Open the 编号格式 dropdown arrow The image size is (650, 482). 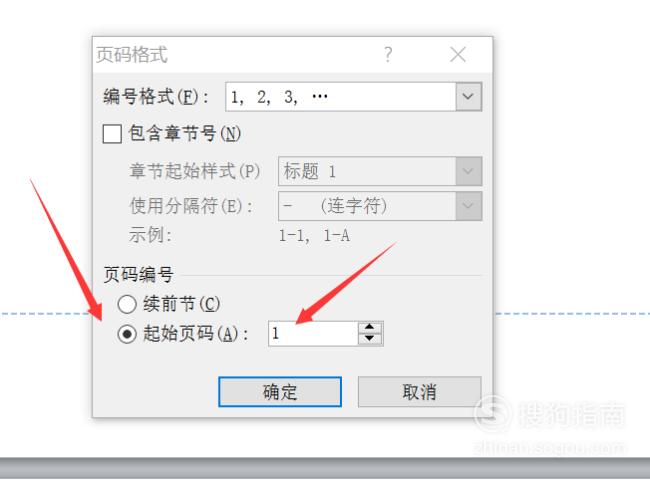(468, 97)
